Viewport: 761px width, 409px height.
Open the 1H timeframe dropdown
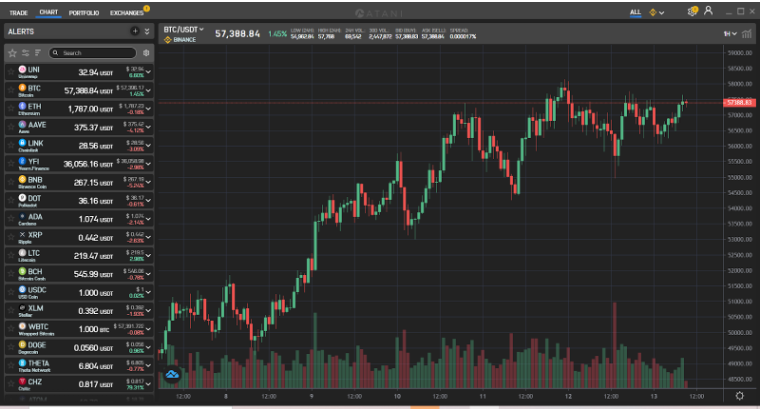(x=730, y=33)
